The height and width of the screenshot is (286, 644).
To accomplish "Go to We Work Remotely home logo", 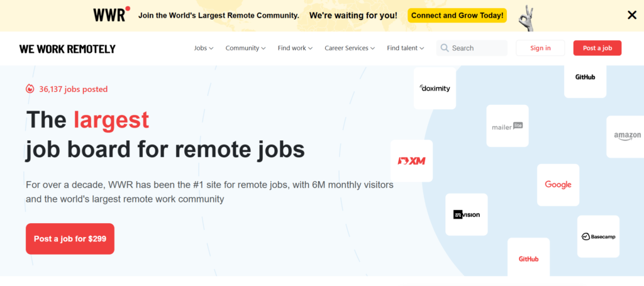I will (67, 49).
